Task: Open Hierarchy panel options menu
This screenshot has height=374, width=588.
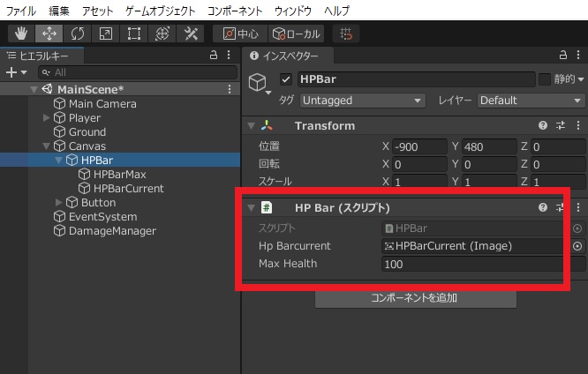Action: 229,56
